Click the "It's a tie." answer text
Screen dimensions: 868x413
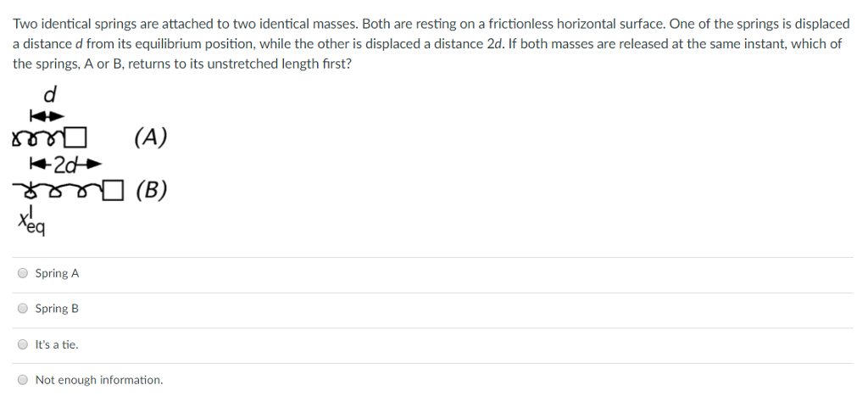click(x=57, y=344)
